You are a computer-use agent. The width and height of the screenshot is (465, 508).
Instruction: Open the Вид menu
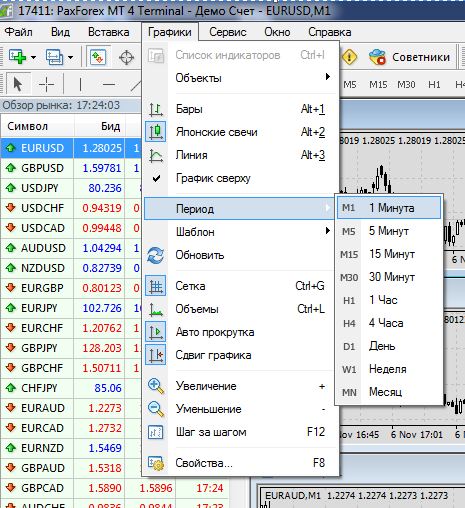(60, 32)
